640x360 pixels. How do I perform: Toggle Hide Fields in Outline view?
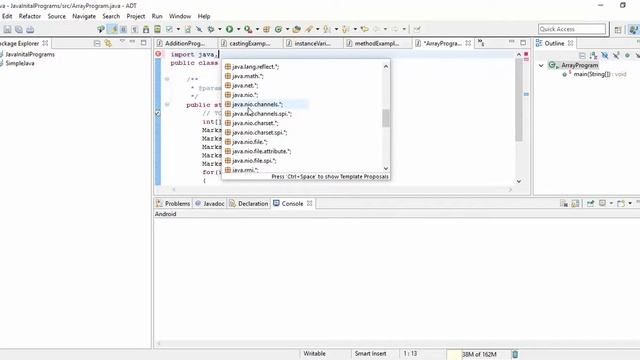coord(604,55)
